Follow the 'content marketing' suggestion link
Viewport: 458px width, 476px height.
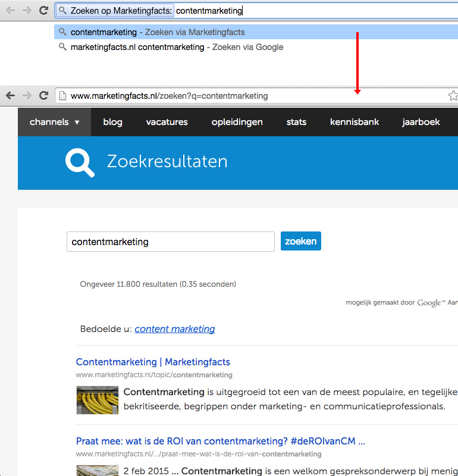pyautogui.click(x=175, y=329)
